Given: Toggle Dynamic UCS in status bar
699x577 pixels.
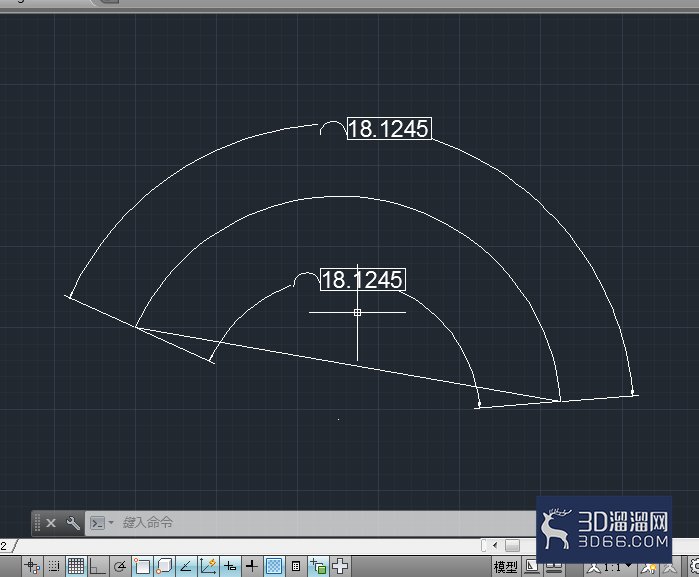Looking at the screenshot, I should 208,566.
